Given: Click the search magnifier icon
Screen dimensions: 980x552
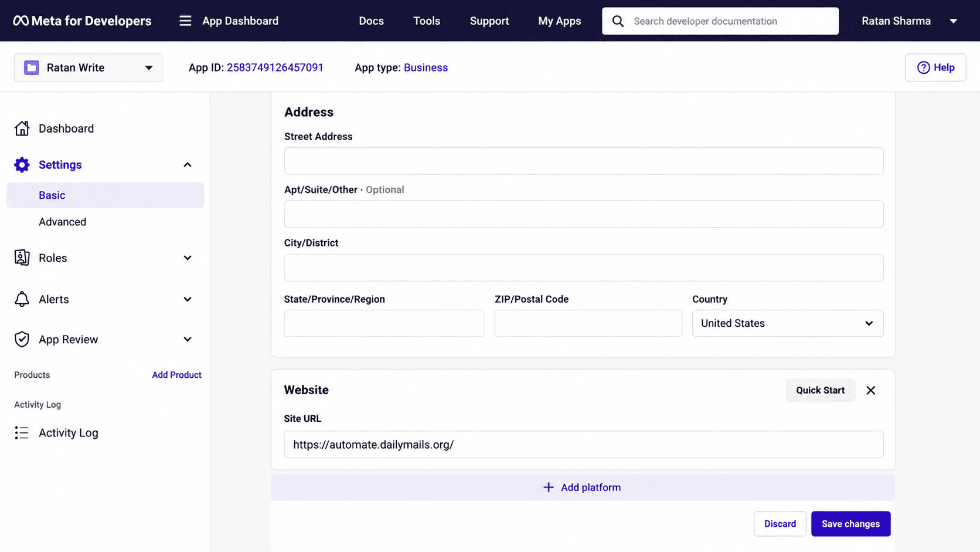Looking at the screenshot, I should pos(618,21).
